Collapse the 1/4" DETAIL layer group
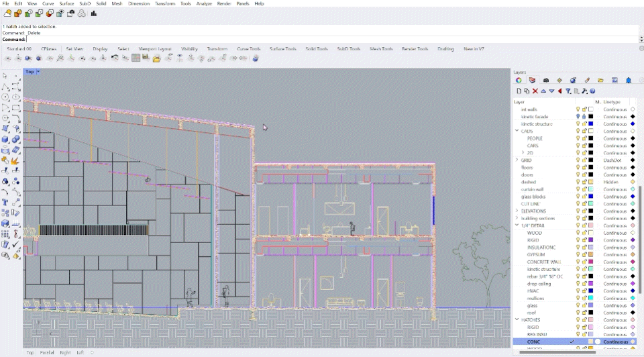This screenshot has height=357, width=644. click(517, 225)
